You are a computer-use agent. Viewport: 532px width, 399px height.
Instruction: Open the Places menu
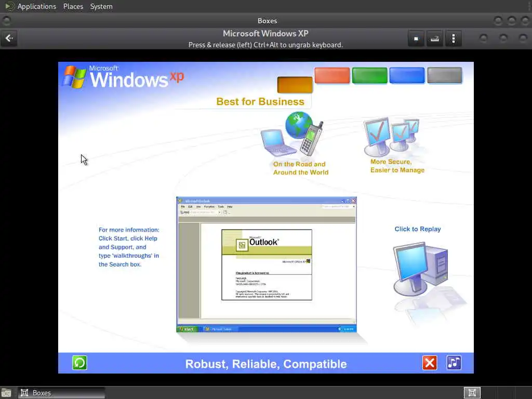click(73, 6)
